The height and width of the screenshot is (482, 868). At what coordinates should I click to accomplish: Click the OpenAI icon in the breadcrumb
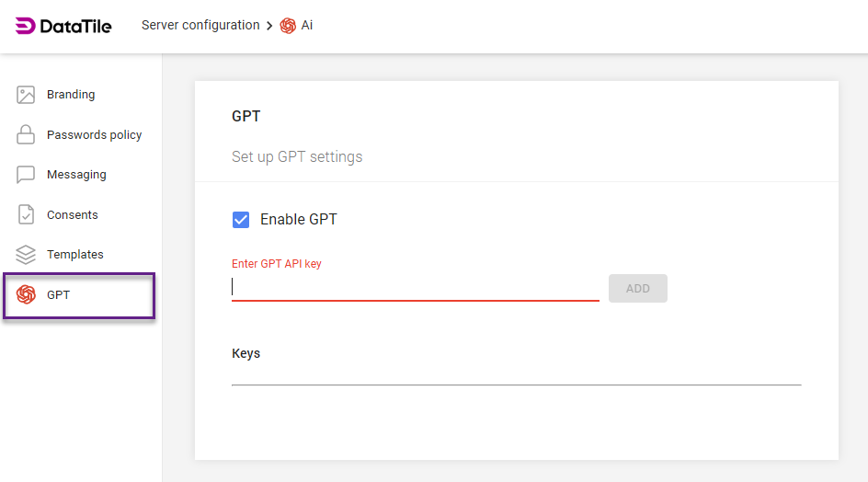point(288,26)
